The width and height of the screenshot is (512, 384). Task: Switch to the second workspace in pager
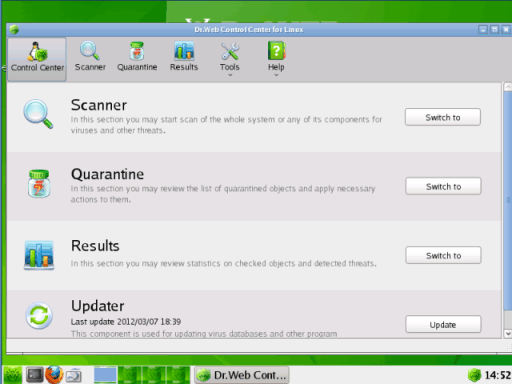[x=130, y=375]
